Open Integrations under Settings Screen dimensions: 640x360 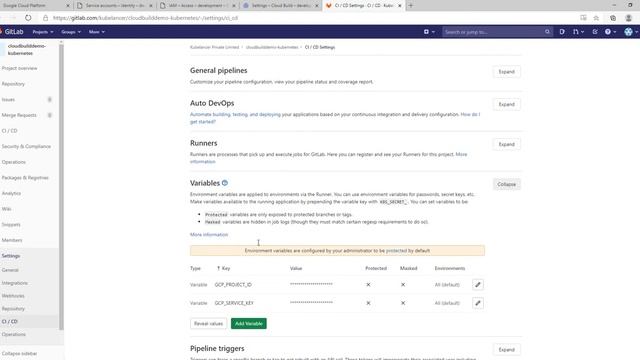14,283
